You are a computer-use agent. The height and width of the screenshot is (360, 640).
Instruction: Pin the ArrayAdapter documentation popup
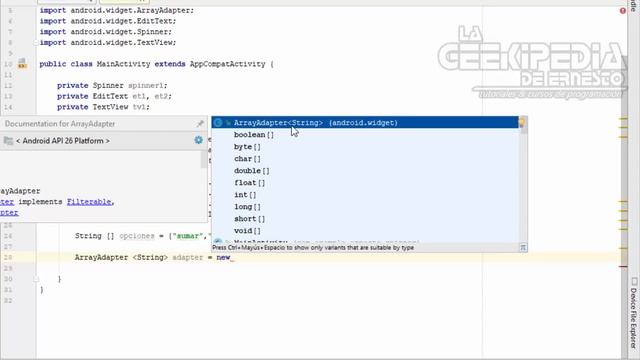[200, 124]
